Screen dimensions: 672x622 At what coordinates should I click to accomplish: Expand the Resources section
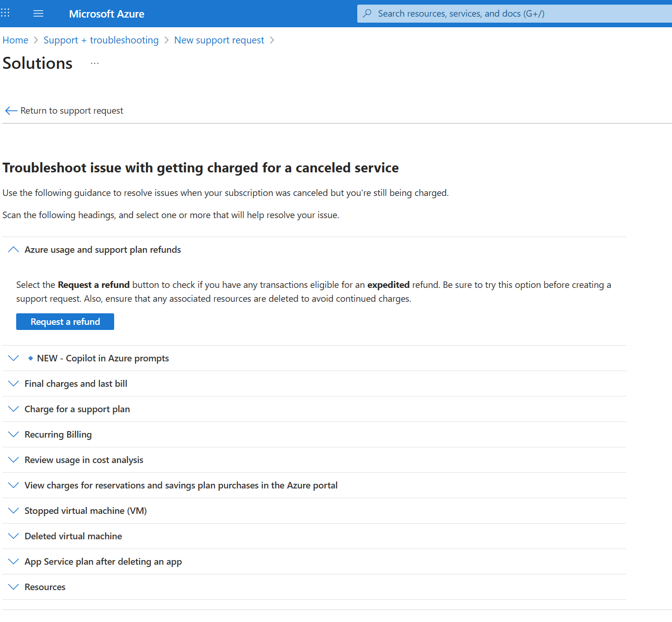pyautogui.click(x=314, y=587)
